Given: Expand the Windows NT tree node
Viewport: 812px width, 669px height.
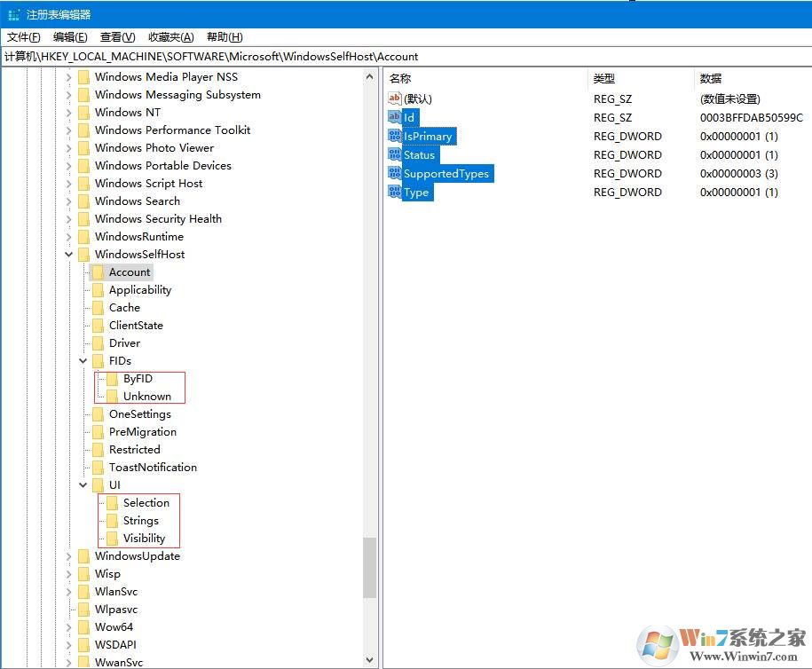Looking at the screenshot, I should pyautogui.click(x=69, y=113).
